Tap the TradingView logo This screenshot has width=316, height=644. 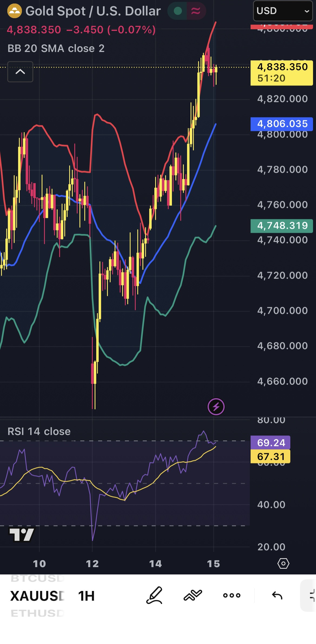coord(22,535)
